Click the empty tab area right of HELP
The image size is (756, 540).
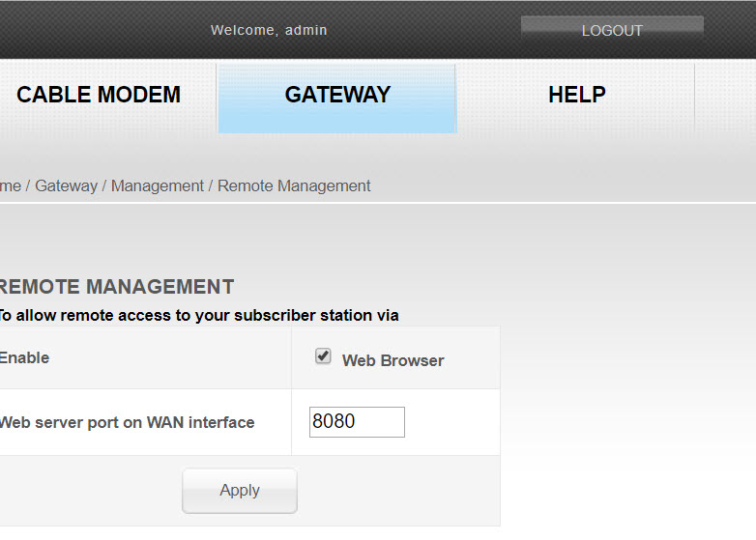(725, 95)
